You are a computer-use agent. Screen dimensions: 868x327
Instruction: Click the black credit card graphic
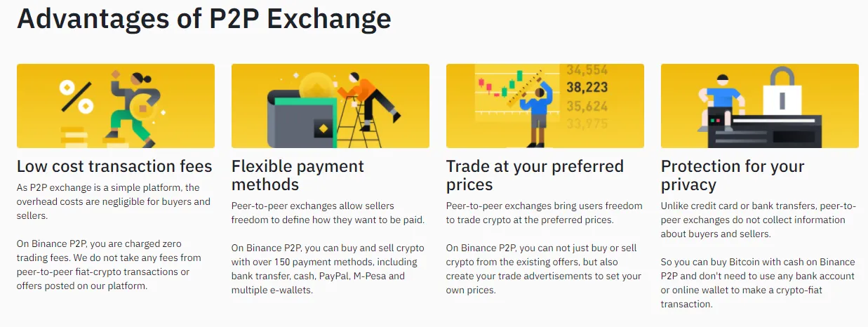click(763, 131)
